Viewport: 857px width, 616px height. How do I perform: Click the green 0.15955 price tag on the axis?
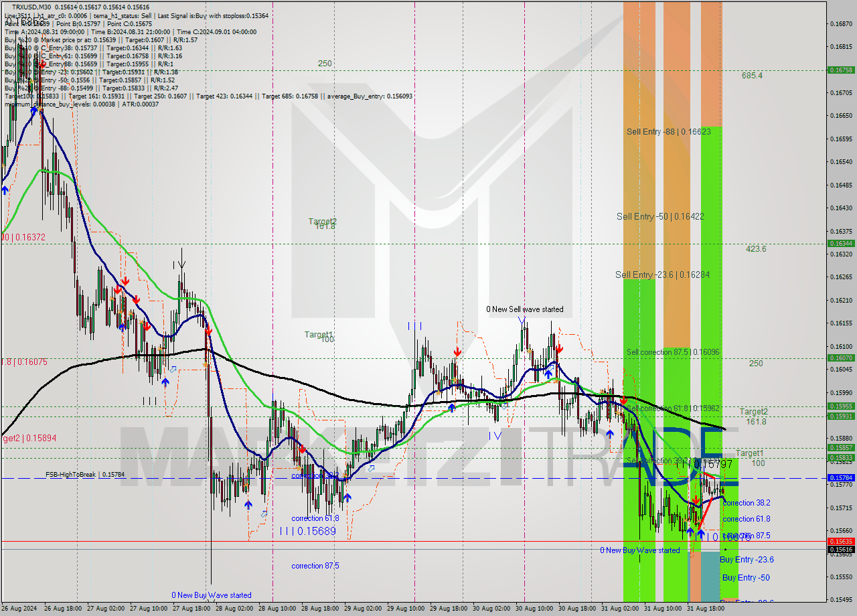pyautogui.click(x=841, y=406)
